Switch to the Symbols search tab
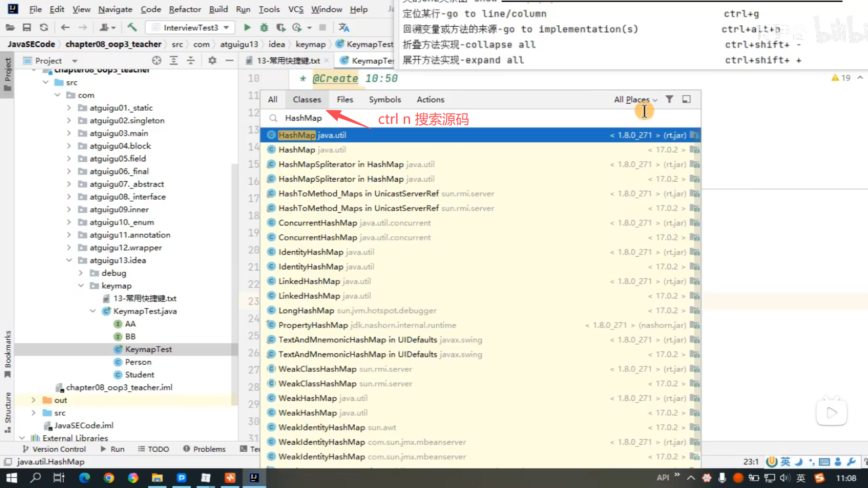 point(385,99)
